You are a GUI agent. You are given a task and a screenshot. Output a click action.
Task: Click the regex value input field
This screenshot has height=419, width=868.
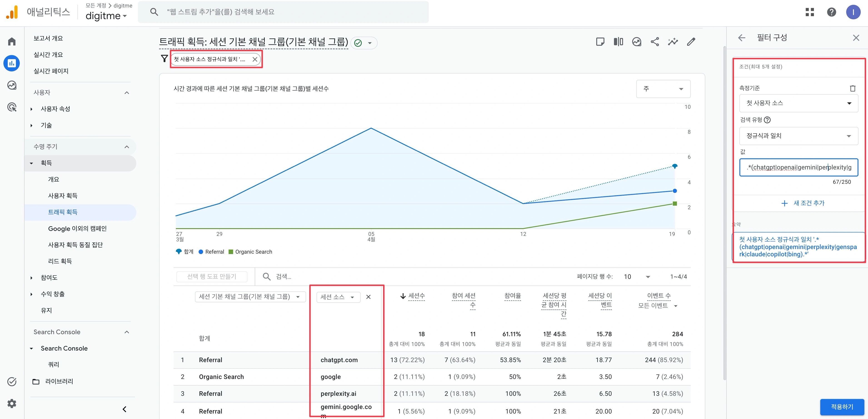[799, 167]
